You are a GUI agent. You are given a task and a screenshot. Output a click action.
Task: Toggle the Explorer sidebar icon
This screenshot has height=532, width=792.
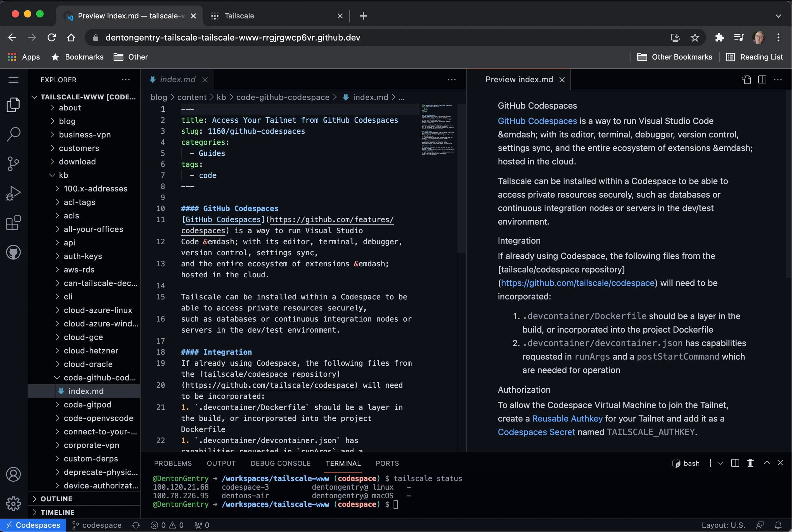click(14, 105)
